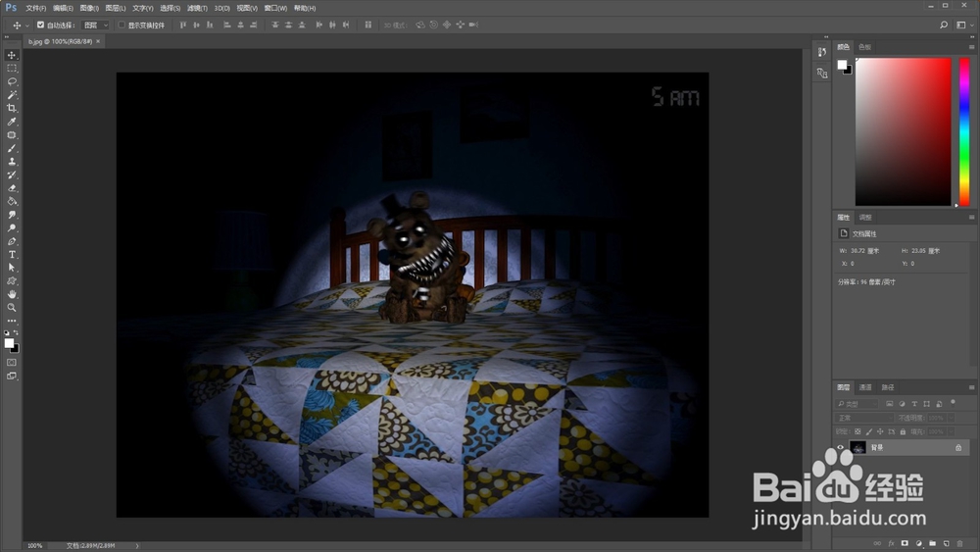Open the Layers panel flyout menu
The image size is (980, 552).
click(x=971, y=387)
